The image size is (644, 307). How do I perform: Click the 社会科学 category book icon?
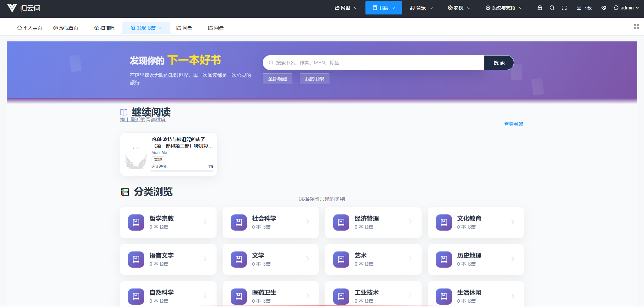[x=239, y=223]
